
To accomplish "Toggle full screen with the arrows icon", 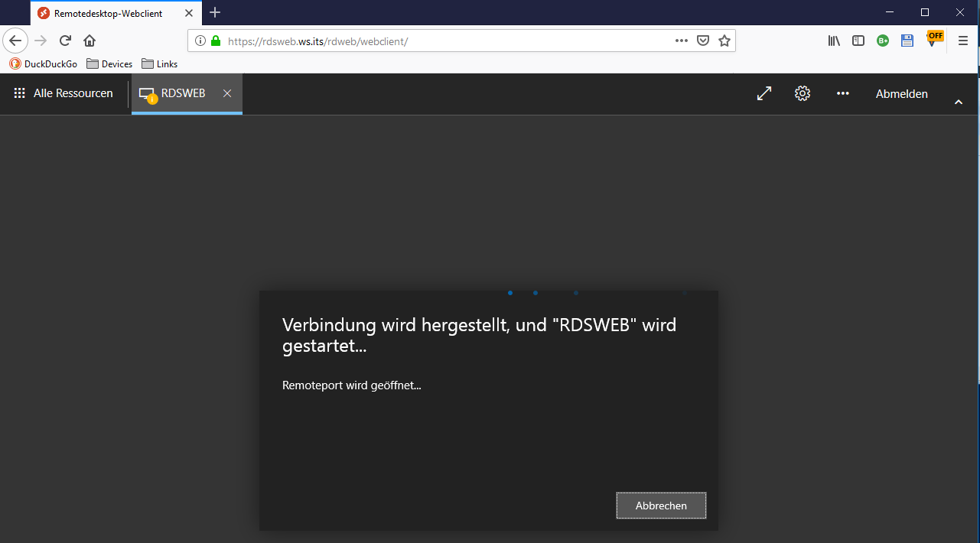I will pyautogui.click(x=763, y=93).
